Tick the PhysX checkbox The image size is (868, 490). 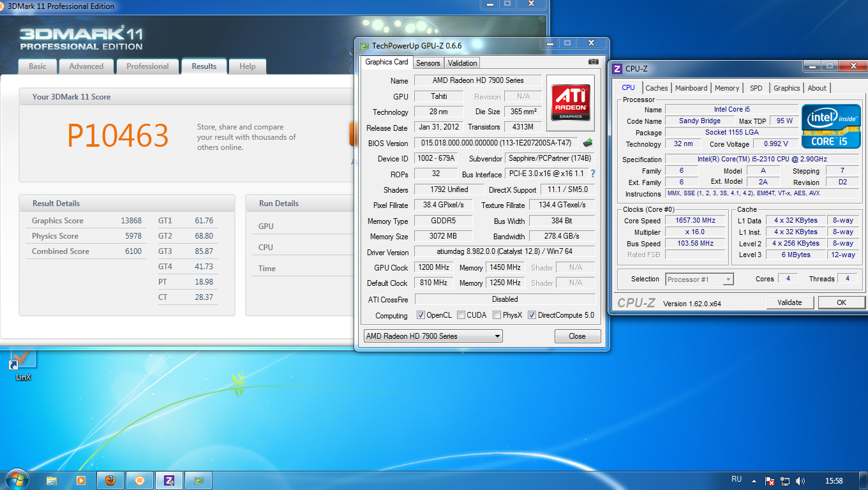pos(497,315)
